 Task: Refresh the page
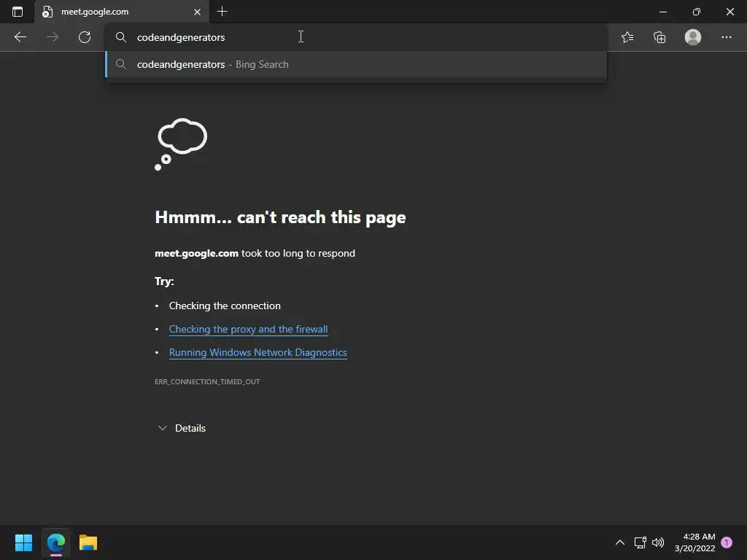(x=85, y=37)
